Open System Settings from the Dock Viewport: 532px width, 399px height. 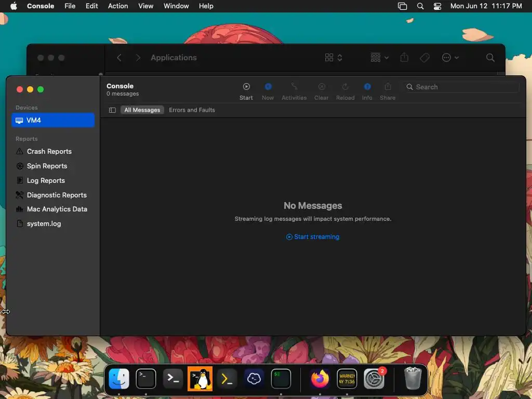coord(374,379)
